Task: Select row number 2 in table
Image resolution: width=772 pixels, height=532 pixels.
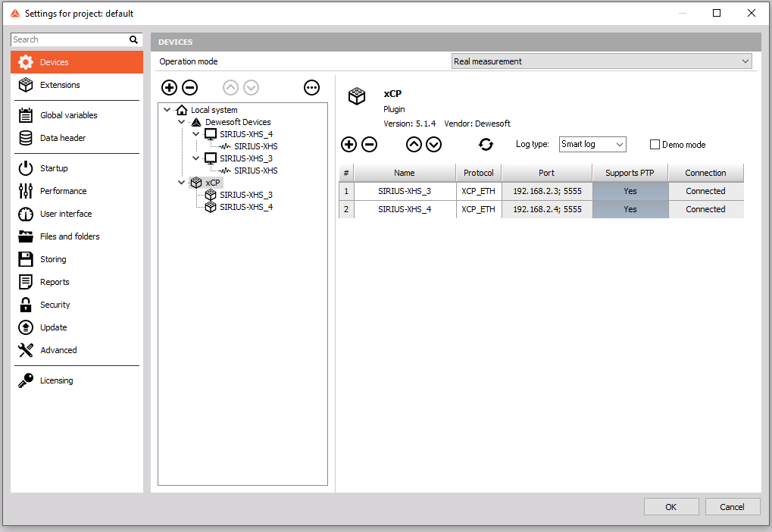Action: [x=346, y=209]
